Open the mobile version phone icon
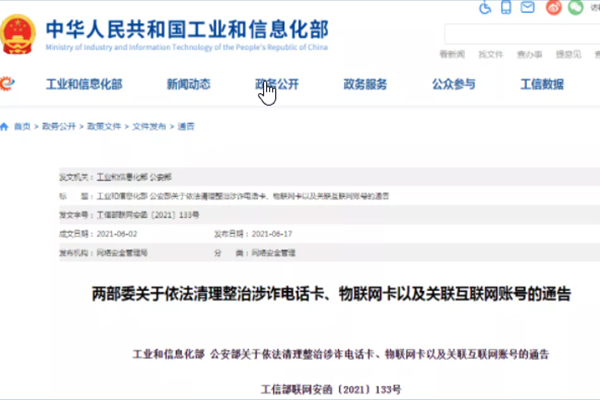Viewport: 600px width, 400px height. tap(506, 7)
